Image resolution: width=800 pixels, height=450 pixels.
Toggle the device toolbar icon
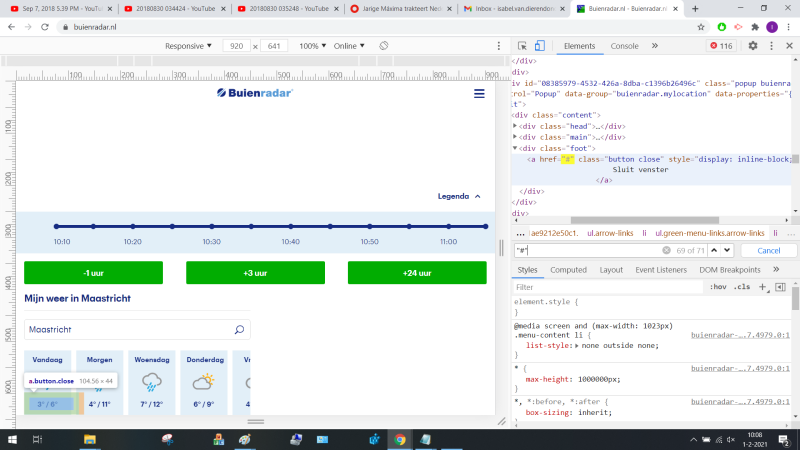540,46
